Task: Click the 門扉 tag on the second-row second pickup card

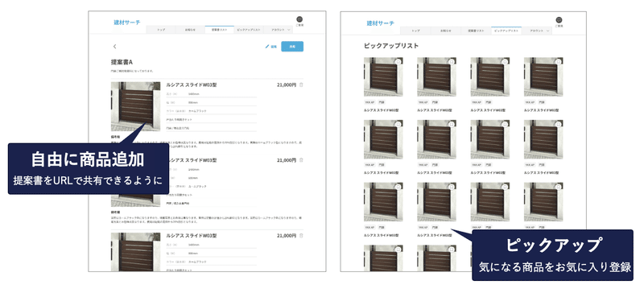Action: click(x=436, y=165)
